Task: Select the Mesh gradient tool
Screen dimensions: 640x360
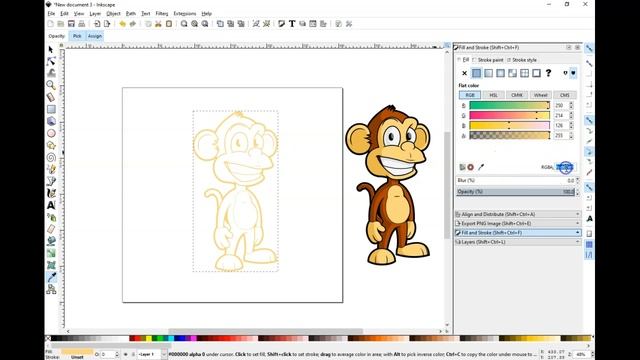Action: [51, 265]
